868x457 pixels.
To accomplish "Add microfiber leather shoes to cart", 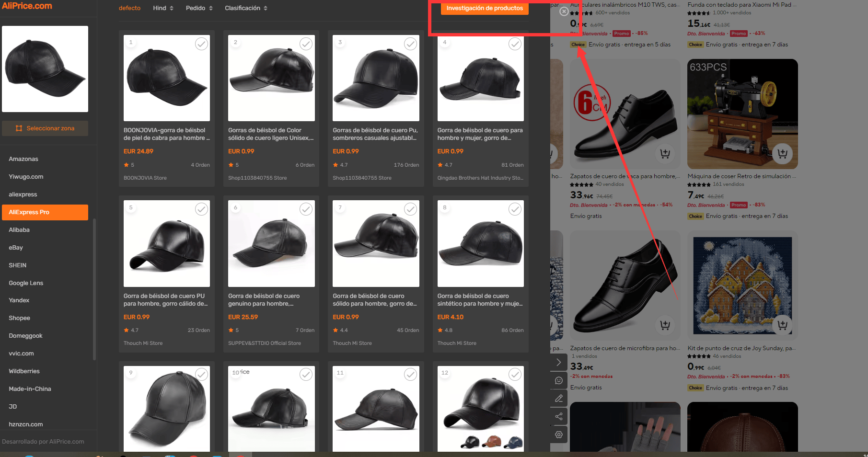I will pyautogui.click(x=665, y=325).
